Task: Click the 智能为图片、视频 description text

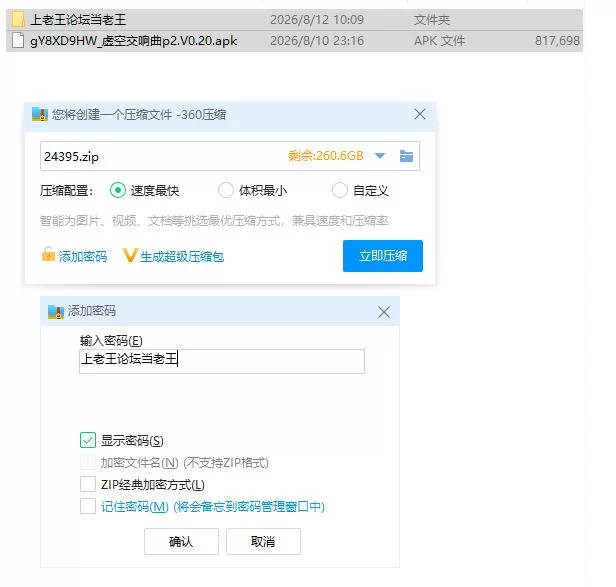Action: [214, 221]
